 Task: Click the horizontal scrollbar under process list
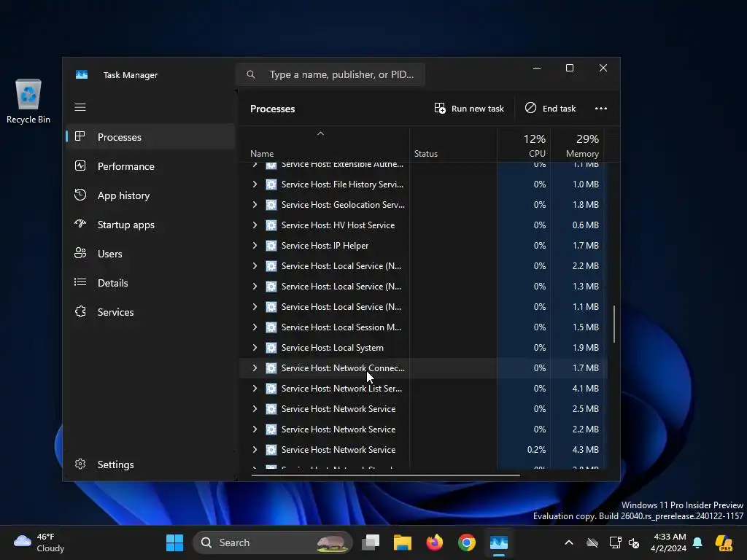point(385,475)
